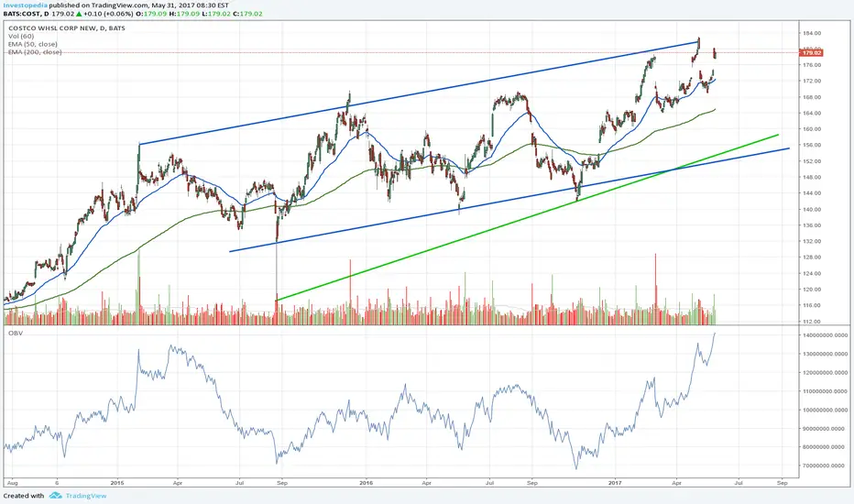
Task: Click the COSTCO WHSL CORP NEW legend title
Action: [x=67, y=27]
